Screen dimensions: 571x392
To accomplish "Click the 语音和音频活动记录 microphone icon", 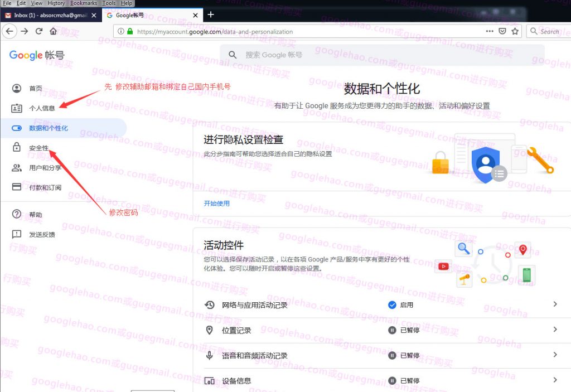I will [210, 355].
